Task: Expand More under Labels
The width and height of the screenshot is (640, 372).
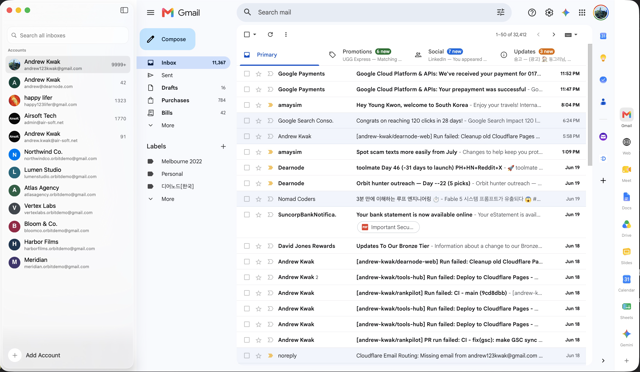Action: click(x=168, y=199)
